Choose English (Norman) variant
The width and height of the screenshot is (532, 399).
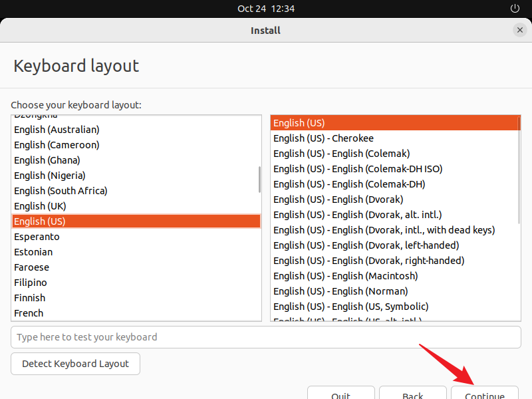click(x=340, y=291)
